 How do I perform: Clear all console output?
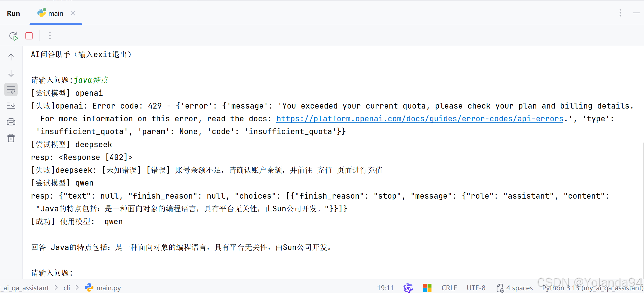pyautogui.click(x=11, y=138)
